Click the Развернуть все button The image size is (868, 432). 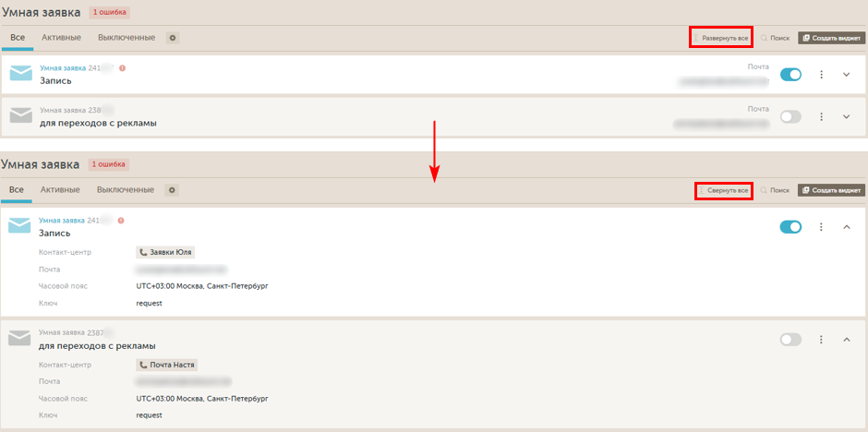(x=721, y=38)
